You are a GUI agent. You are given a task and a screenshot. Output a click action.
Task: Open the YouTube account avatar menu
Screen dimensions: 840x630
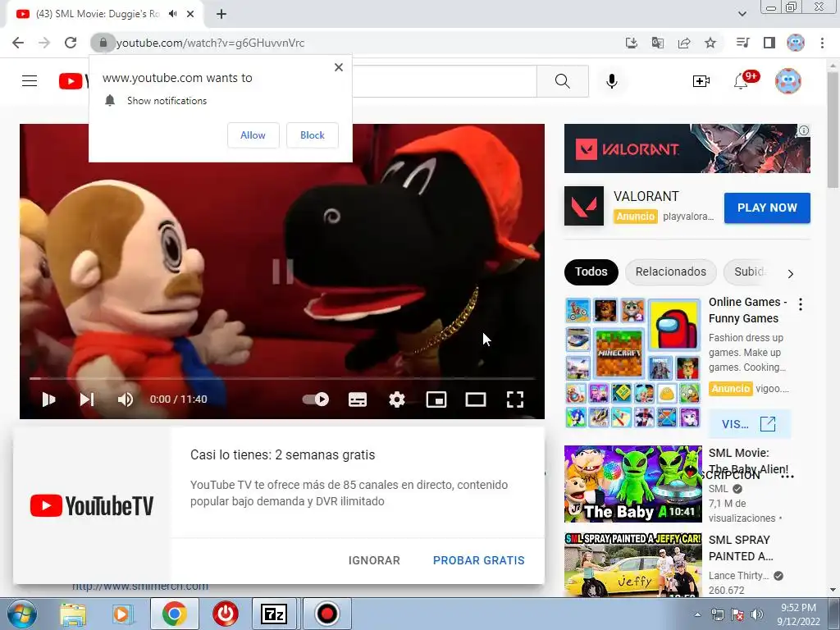pos(788,81)
